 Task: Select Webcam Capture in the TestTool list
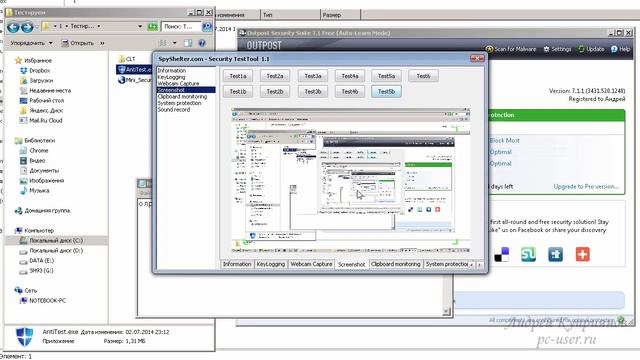[x=178, y=84]
